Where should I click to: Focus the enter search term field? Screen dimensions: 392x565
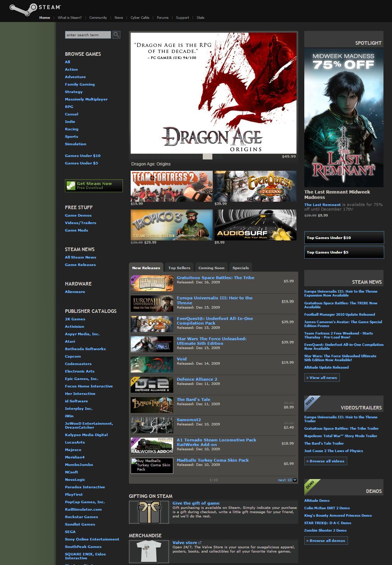[x=88, y=35]
